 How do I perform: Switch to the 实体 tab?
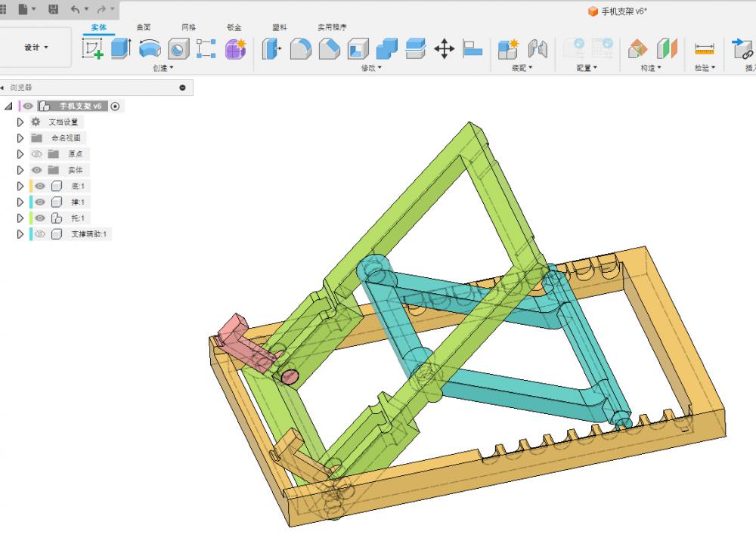tap(98, 27)
